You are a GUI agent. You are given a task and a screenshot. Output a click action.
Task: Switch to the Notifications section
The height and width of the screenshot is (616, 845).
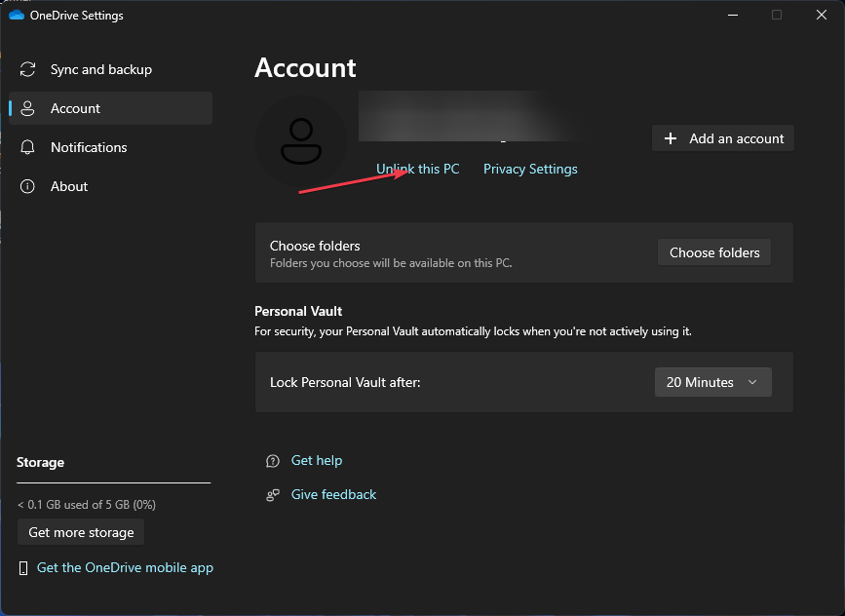coord(89,148)
